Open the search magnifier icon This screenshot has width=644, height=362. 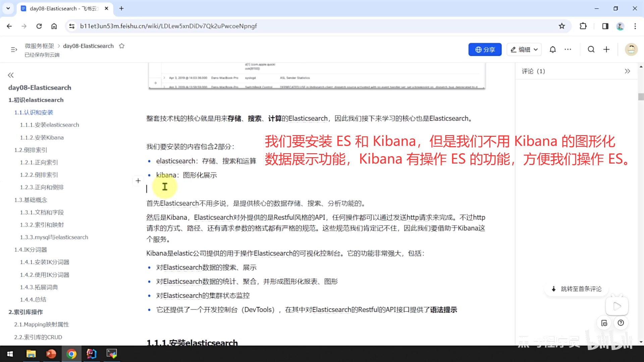click(591, 50)
